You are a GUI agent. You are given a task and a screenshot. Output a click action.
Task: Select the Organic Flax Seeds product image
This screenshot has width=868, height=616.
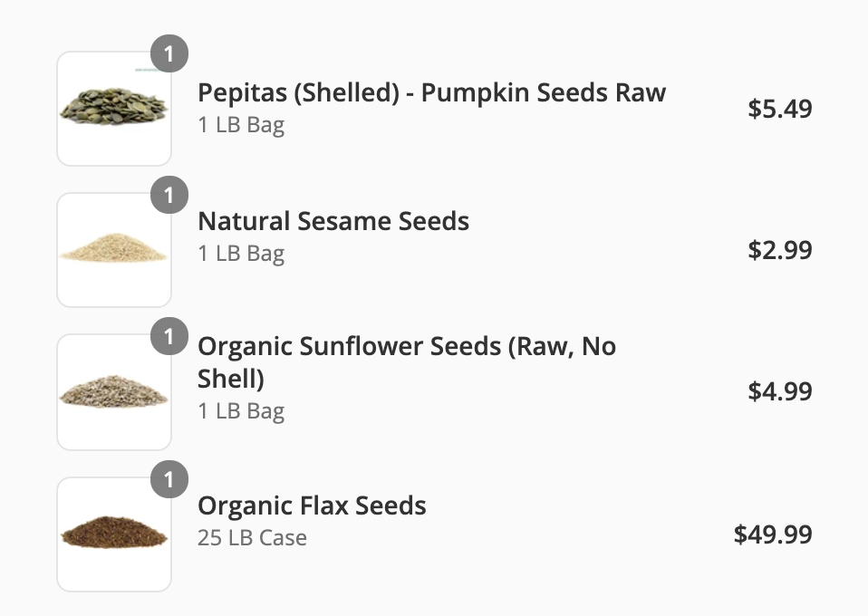tap(114, 534)
